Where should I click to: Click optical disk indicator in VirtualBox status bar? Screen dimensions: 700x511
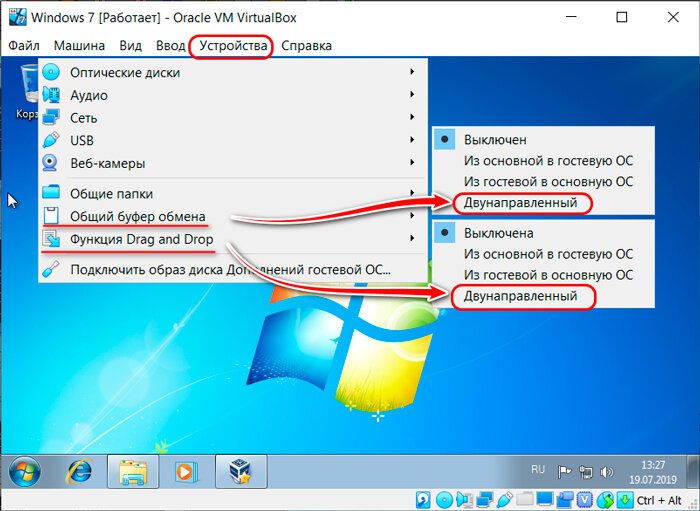tap(444, 499)
